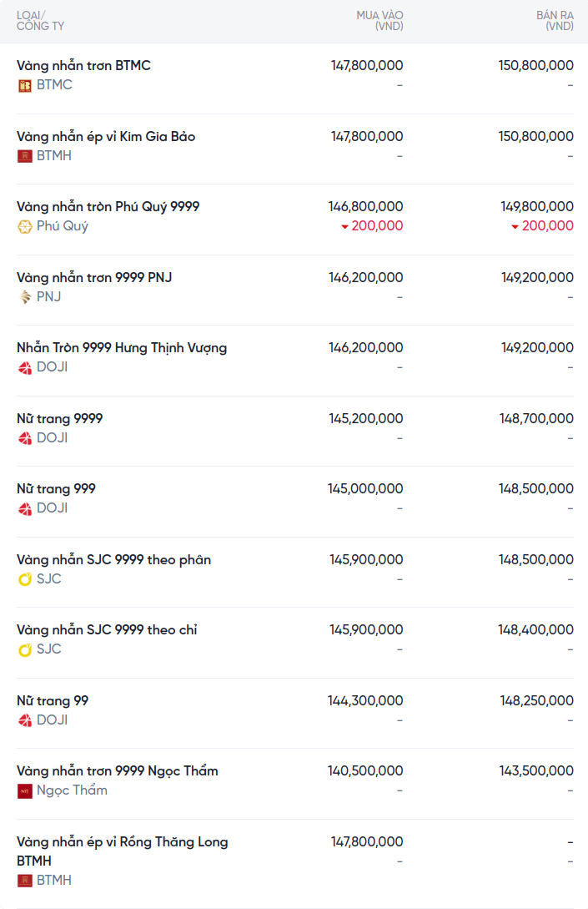Screen dimensions: 588x909
Task: Click red down arrow in Phú Quý buy change
Action: point(344,226)
